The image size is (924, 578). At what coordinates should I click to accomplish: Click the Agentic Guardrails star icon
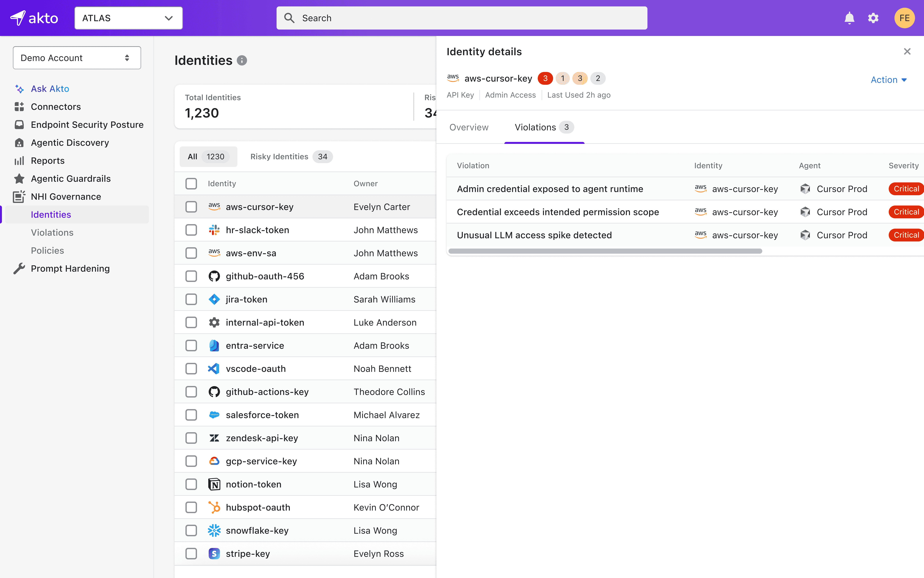(x=19, y=179)
